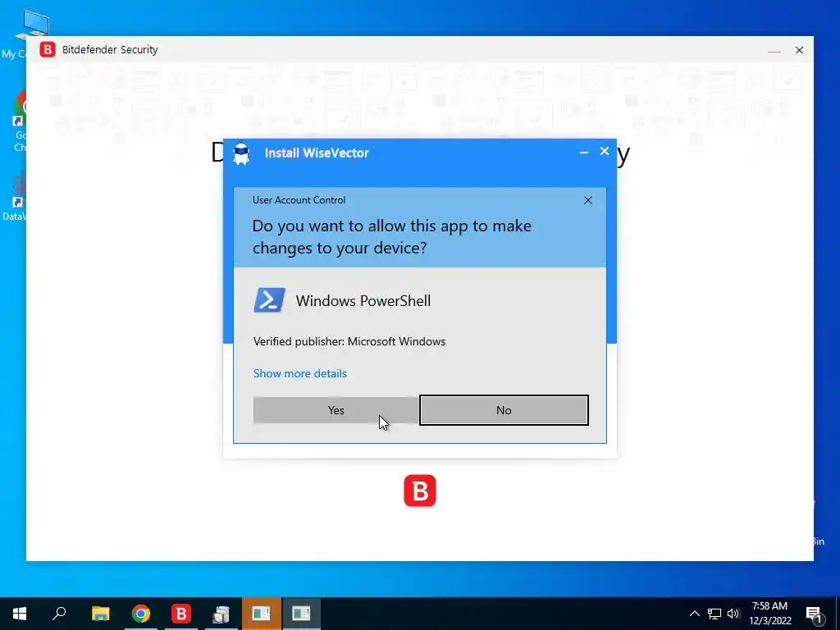The width and height of the screenshot is (840, 630).
Task: Close the User Account Control dialog
Action: point(587,200)
